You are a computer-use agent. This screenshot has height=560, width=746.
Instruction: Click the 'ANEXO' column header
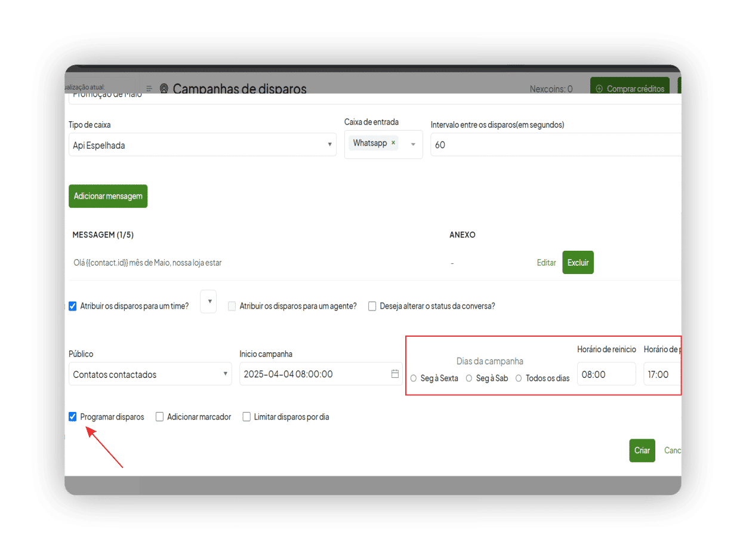pyautogui.click(x=463, y=235)
